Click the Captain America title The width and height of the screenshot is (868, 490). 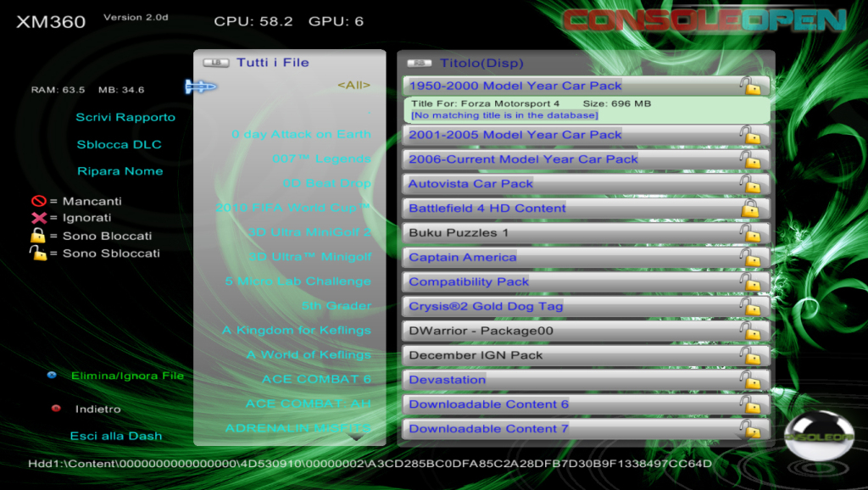coord(462,258)
